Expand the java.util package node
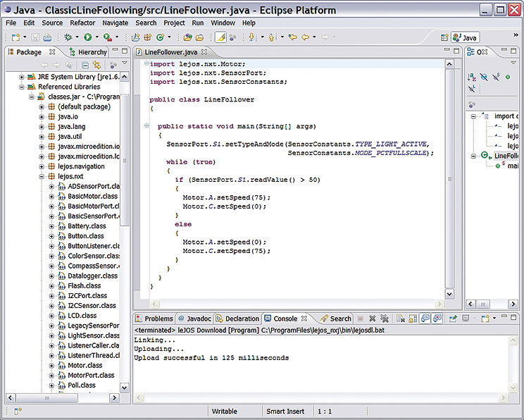The image size is (524, 420). [x=42, y=137]
